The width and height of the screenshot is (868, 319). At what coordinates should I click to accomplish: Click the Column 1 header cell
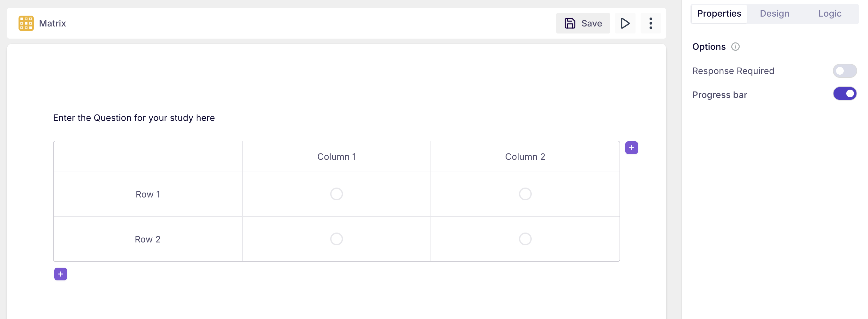click(x=336, y=157)
